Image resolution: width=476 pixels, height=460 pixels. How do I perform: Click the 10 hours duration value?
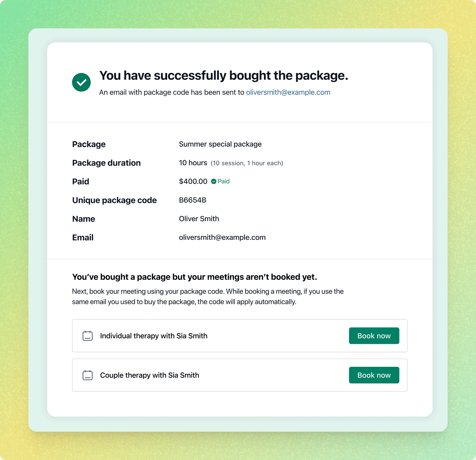(x=193, y=163)
